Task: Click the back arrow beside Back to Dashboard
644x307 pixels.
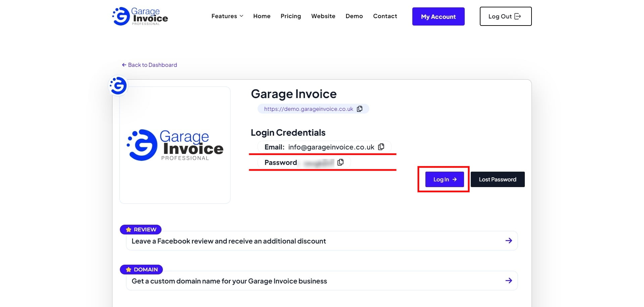Action: [x=124, y=64]
